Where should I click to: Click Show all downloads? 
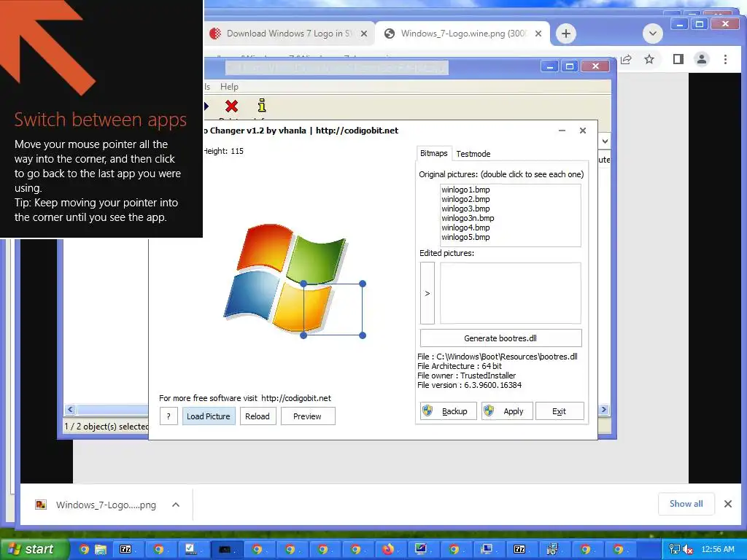coord(686,504)
